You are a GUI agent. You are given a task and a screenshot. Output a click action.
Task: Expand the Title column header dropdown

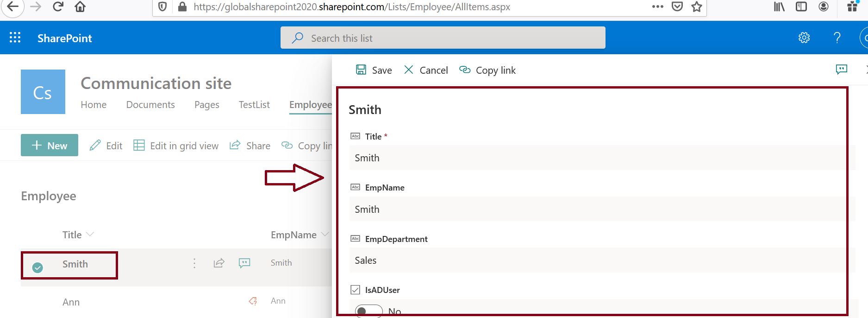pos(90,235)
